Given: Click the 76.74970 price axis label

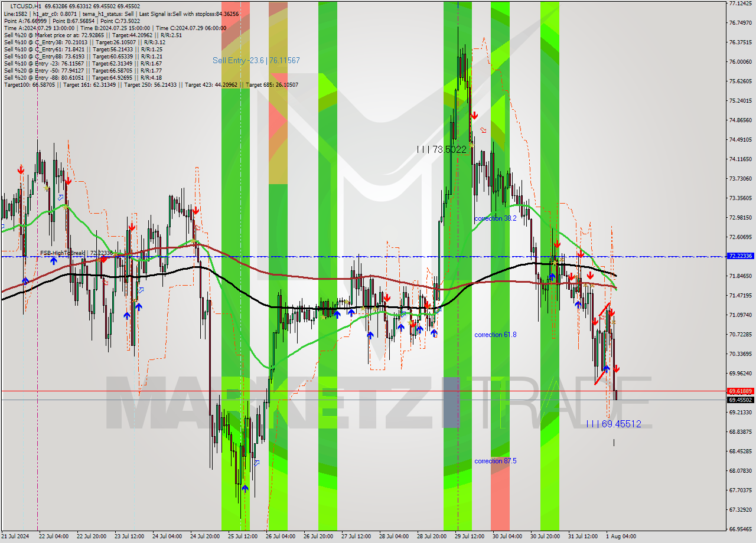Looking at the screenshot, I should pyautogui.click(x=741, y=23).
